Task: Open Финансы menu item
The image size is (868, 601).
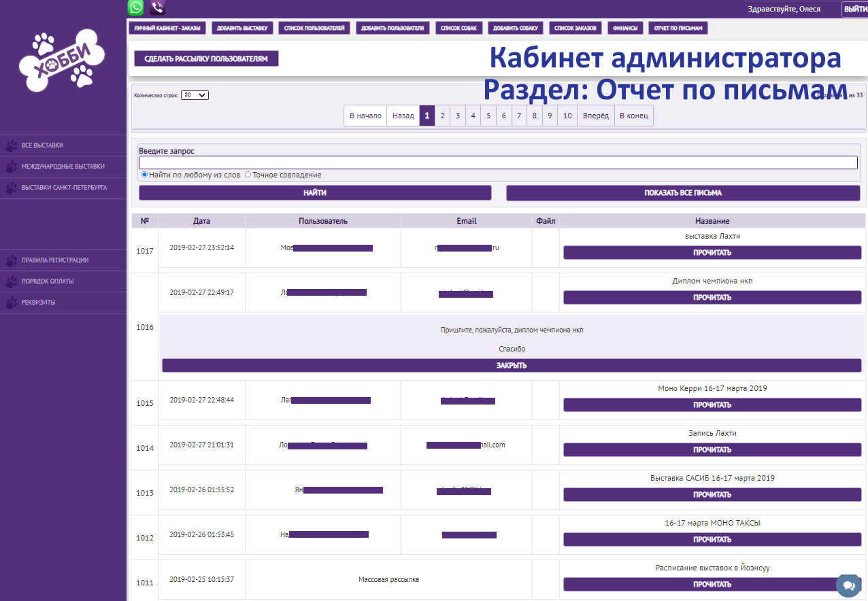Action: (625, 28)
